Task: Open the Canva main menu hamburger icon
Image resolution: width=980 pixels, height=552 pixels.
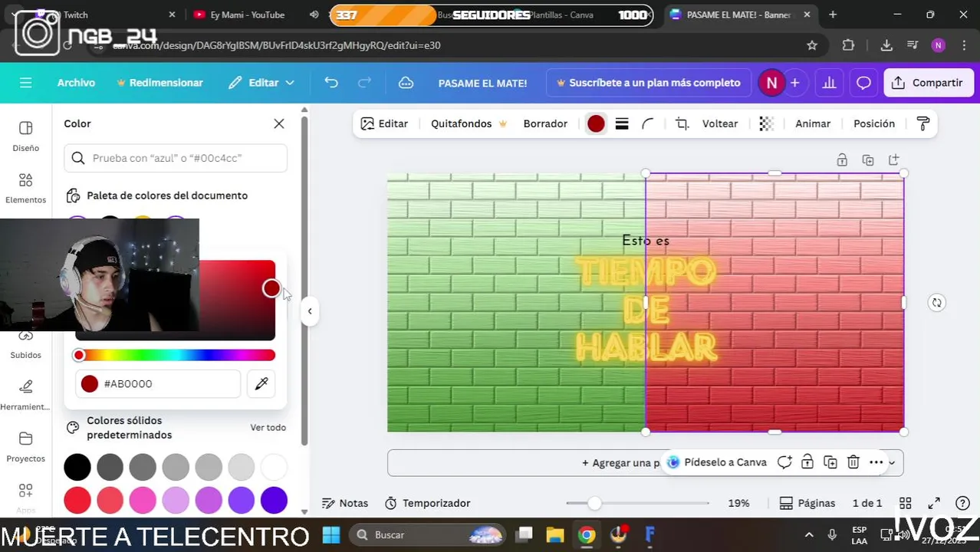Action: click(x=26, y=83)
